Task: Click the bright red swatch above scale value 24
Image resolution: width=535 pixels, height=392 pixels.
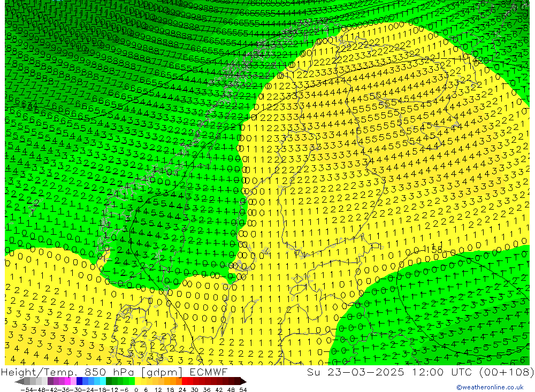Action: point(185,381)
